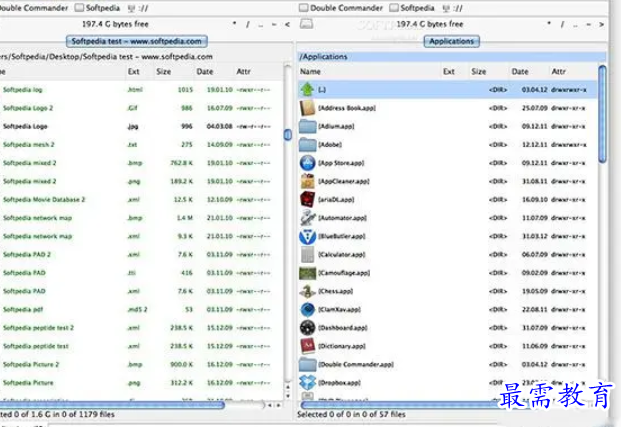This screenshot has width=621, height=427.
Task: Select the Calculator.app icon
Action: (307, 254)
